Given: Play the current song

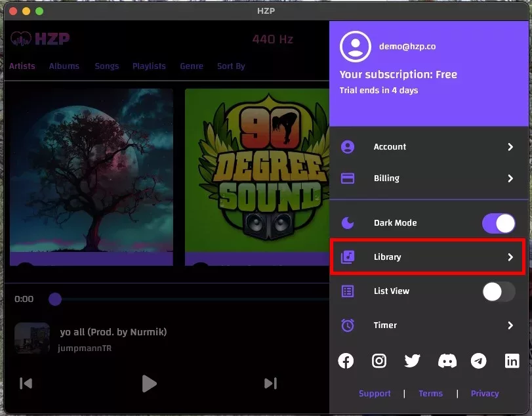Looking at the screenshot, I should [149, 383].
